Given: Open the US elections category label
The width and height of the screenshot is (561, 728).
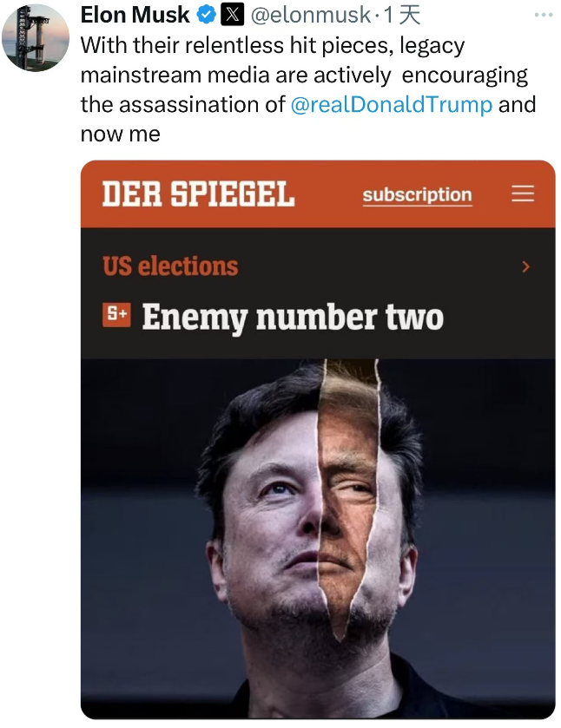Looking at the screenshot, I should pos(170,266).
